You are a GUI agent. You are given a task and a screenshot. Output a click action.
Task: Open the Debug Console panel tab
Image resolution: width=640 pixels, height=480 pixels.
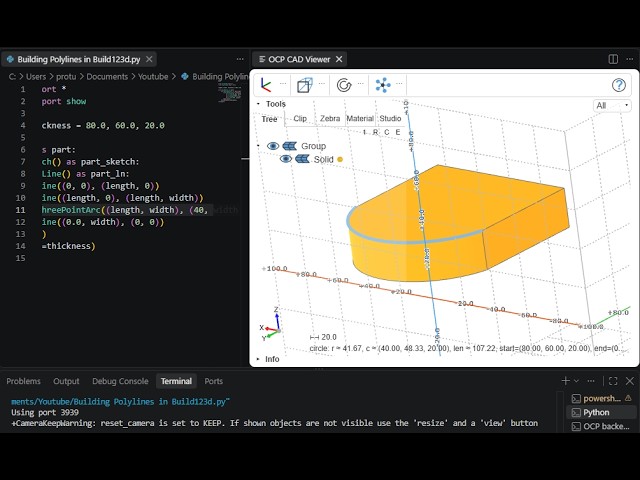120,381
